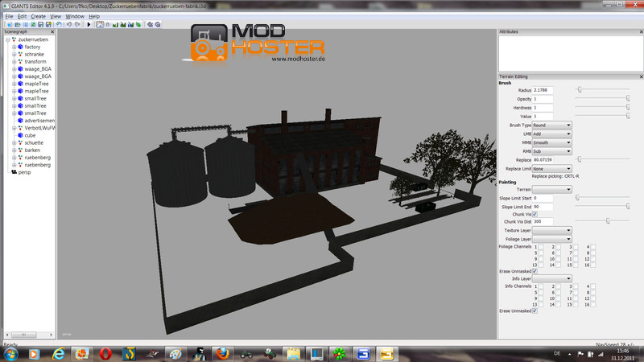This screenshot has height=362, width=644.
Task: Click the rightmost magnifier toolbar icon
Action: 158,25
